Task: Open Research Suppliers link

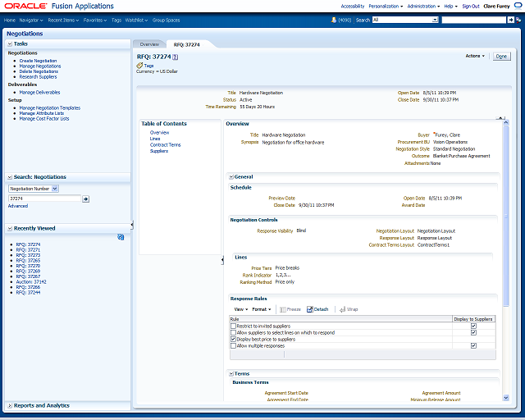Action: [x=38, y=76]
